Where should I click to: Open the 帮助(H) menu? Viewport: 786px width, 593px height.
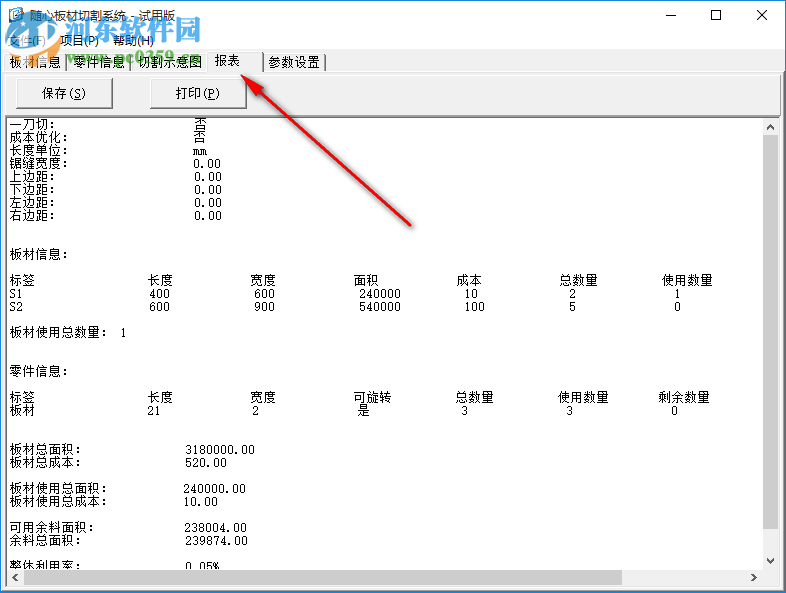(133, 41)
